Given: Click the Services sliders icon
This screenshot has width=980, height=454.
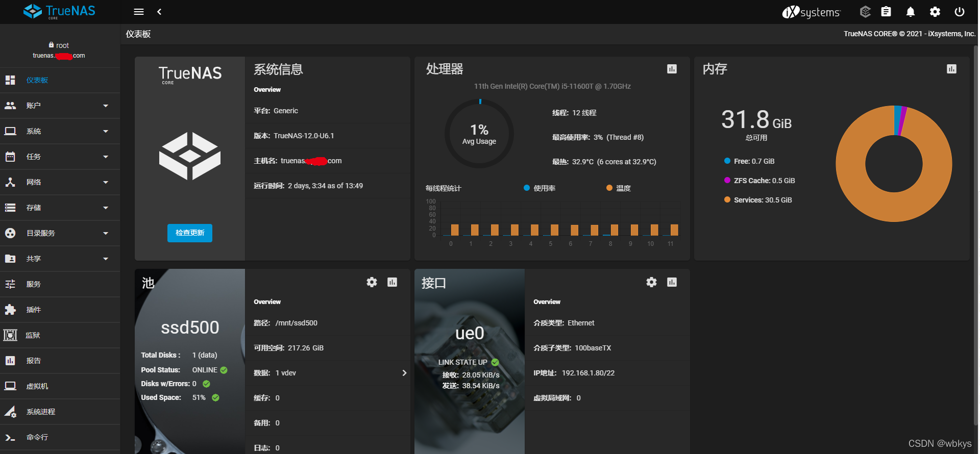Looking at the screenshot, I should (x=10, y=284).
